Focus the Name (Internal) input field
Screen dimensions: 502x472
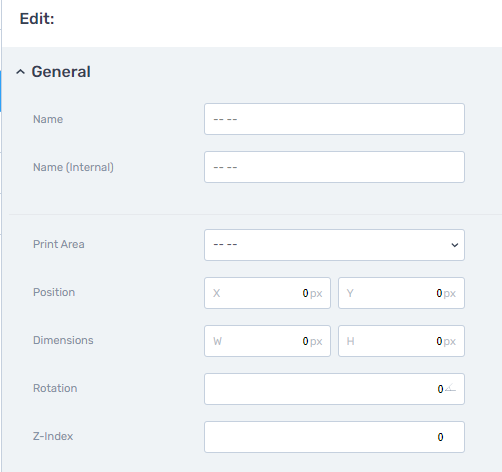pos(334,167)
